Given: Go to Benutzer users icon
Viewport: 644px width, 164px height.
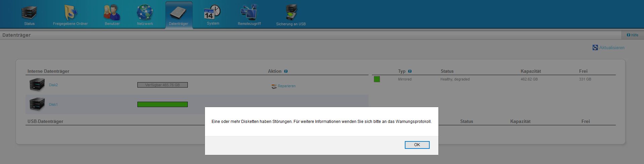Looking at the screenshot, I should 112,13.
